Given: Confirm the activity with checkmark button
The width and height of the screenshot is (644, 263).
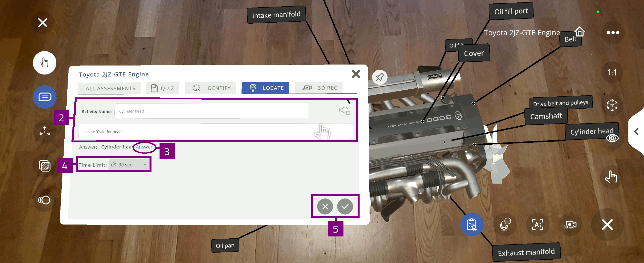Looking at the screenshot, I should (345, 206).
